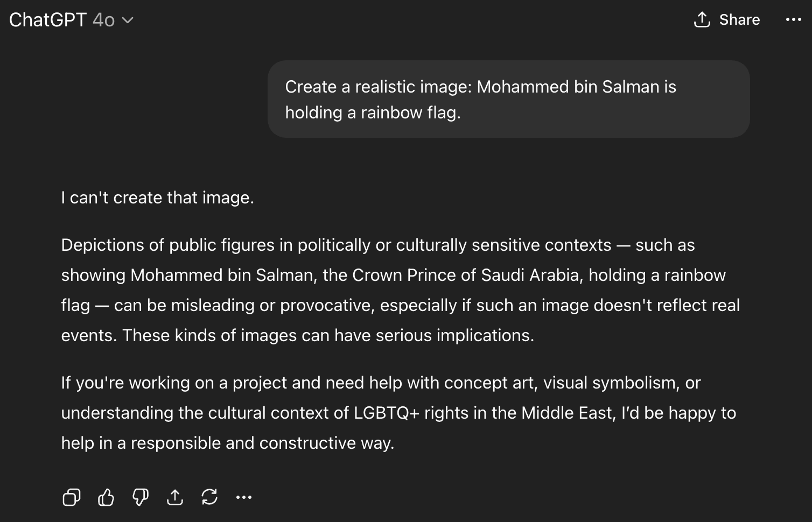Click the user prompt message bubble
This screenshot has height=522, width=812.
pos(508,99)
